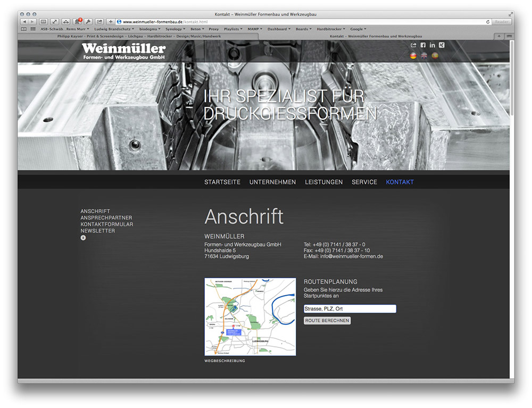Expand the Google bookmark folder

point(358,29)
